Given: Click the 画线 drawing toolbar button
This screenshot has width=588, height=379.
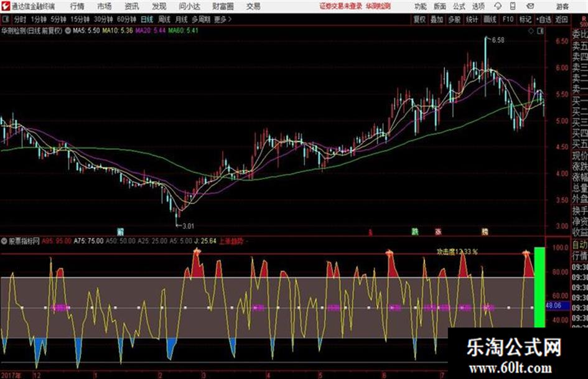Looking at the screenshot, I should 490,19.
